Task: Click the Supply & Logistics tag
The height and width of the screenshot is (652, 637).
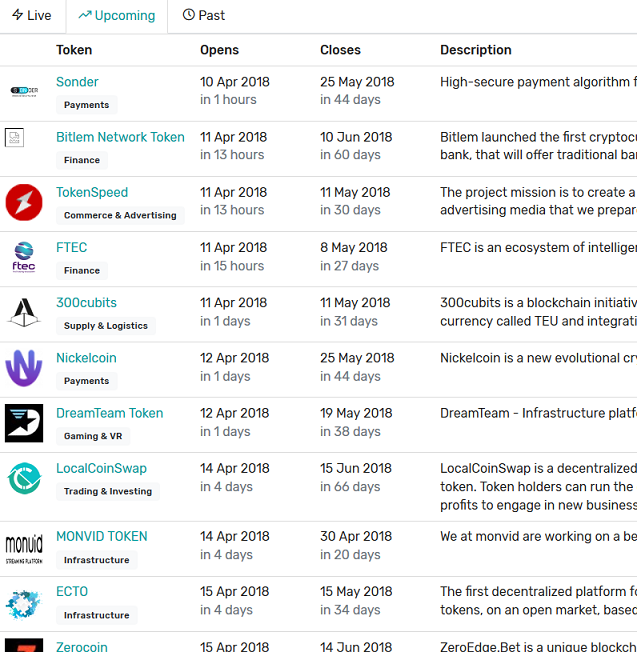Action: coord(106,326)
